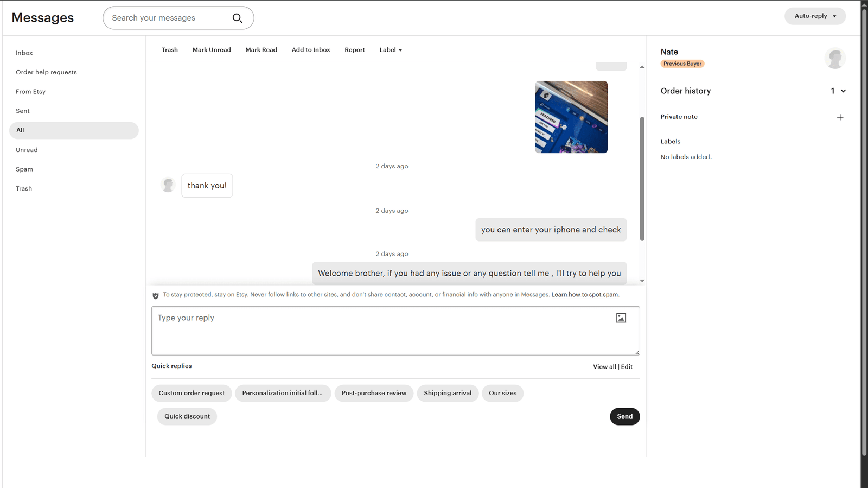Focus the Search your messages field
The image size is (868, 488).
point(178,18)
